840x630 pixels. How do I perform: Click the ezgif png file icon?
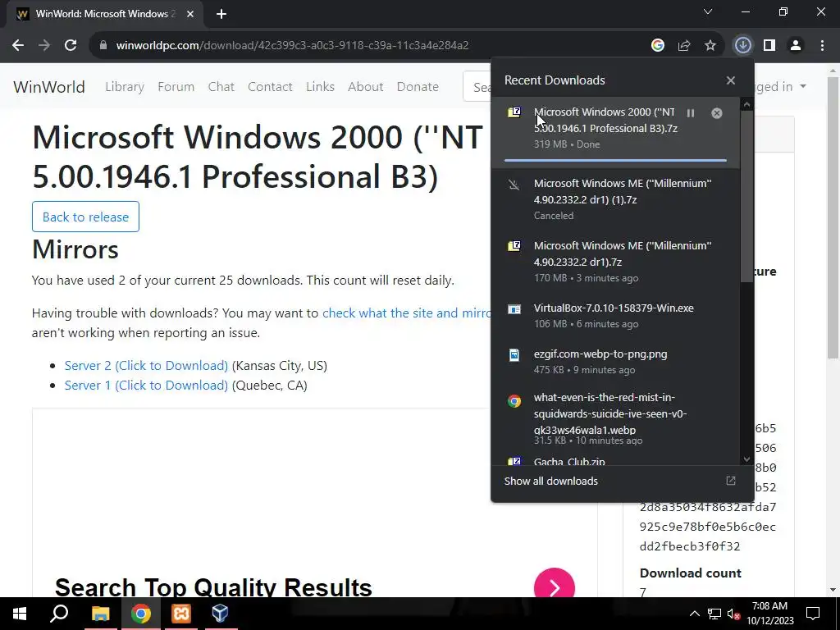(514, 354)
